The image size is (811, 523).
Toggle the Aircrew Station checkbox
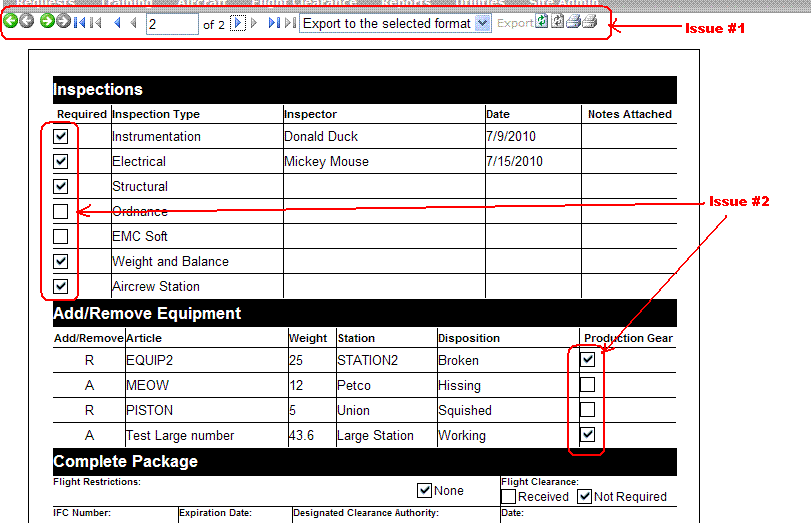point(61,286)
